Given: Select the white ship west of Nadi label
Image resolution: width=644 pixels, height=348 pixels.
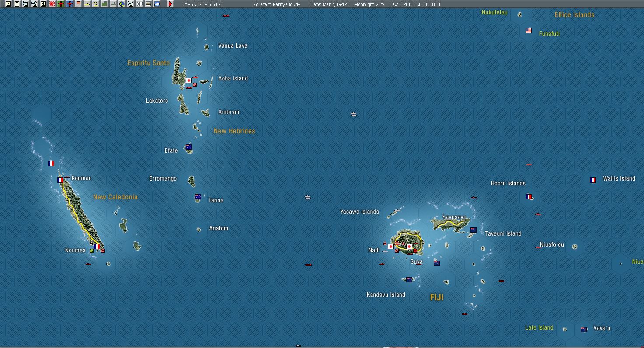Looking at the screenshot, I should [385, 251].
